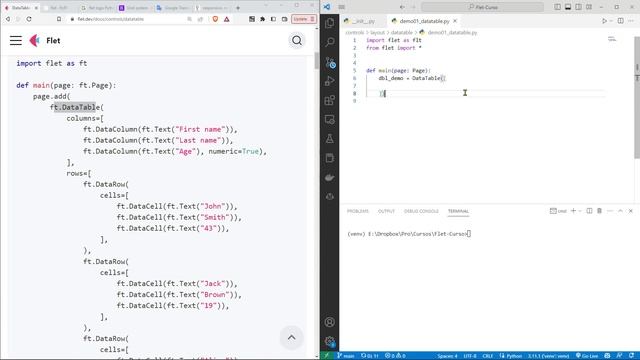Click the Flet-Curso command center search box
640x360 pixels.
[482, 7]
